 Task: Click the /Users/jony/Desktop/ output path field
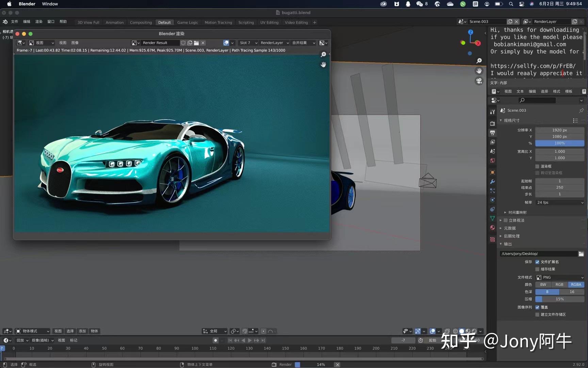coord(539,254)
